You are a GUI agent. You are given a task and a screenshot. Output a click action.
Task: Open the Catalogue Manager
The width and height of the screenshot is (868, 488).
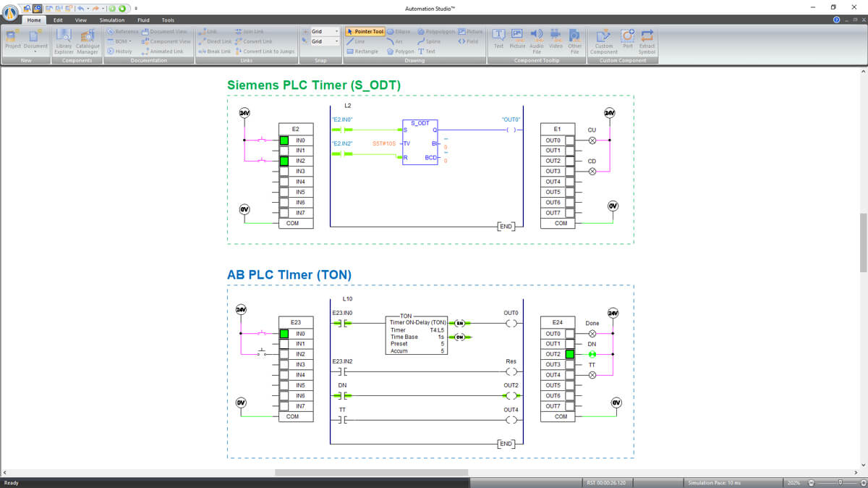88,41
